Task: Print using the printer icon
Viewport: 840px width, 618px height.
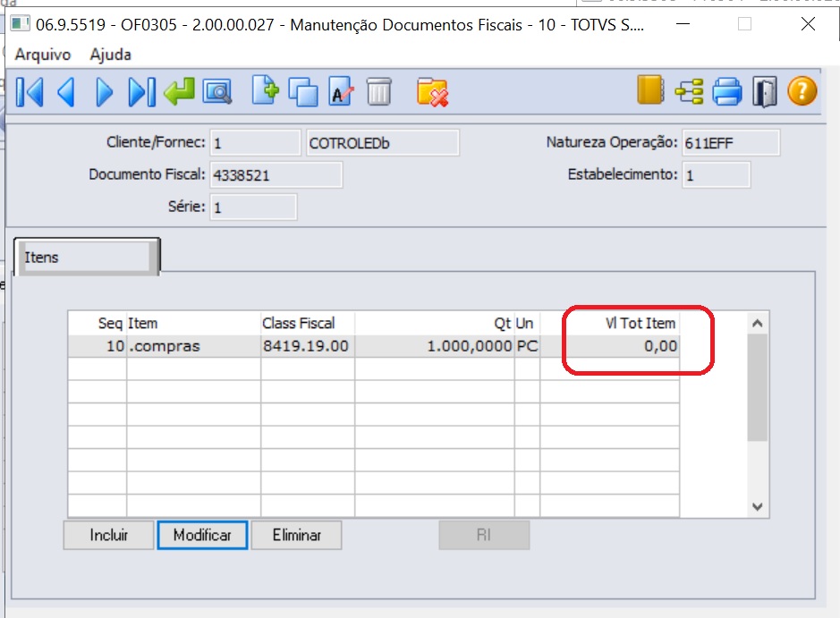Action: 727,91
